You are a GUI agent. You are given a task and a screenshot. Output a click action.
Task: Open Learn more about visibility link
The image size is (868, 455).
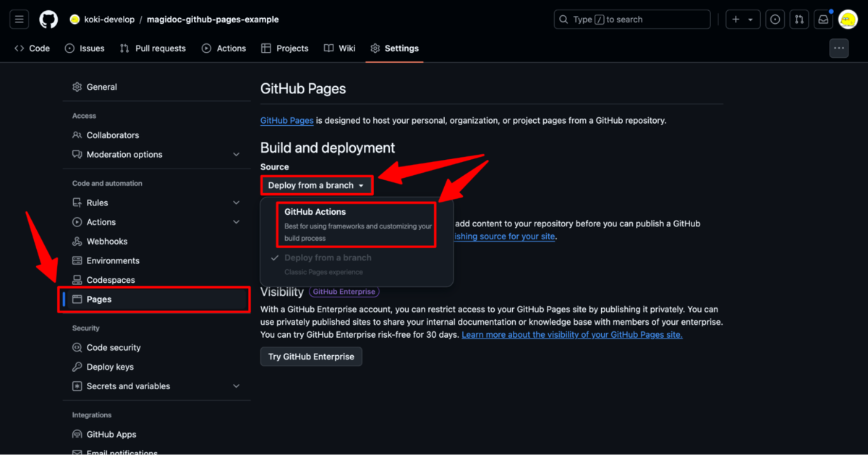pos(572,335)
